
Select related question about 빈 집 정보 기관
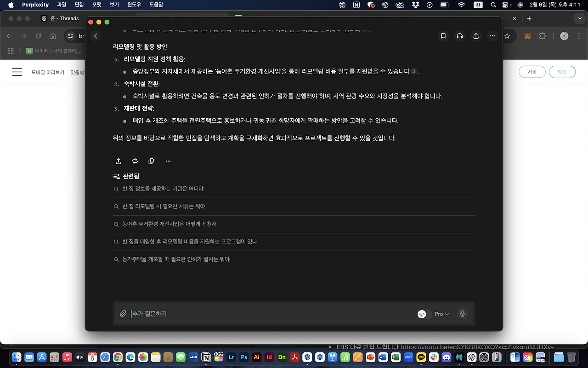(x=162, y=188)
